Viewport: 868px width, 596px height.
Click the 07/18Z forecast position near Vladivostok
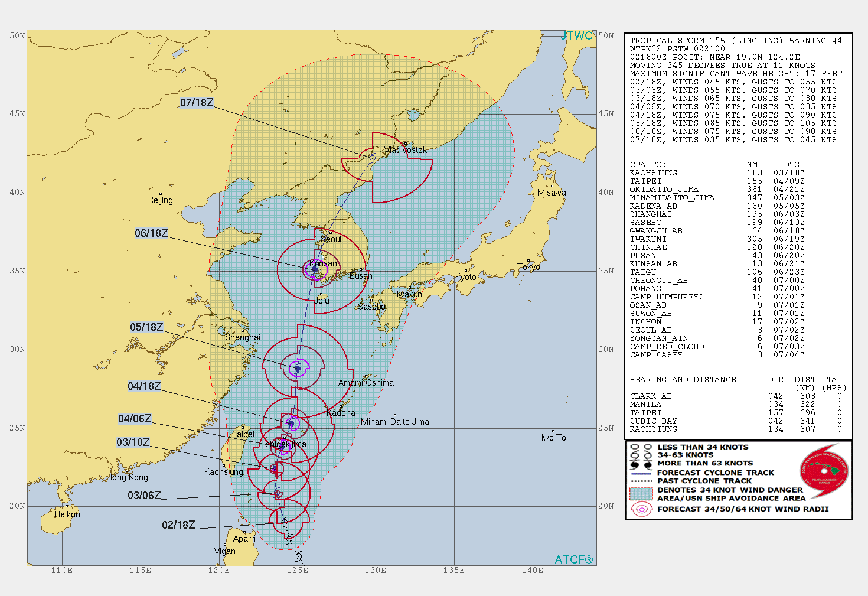pos(371,158)
